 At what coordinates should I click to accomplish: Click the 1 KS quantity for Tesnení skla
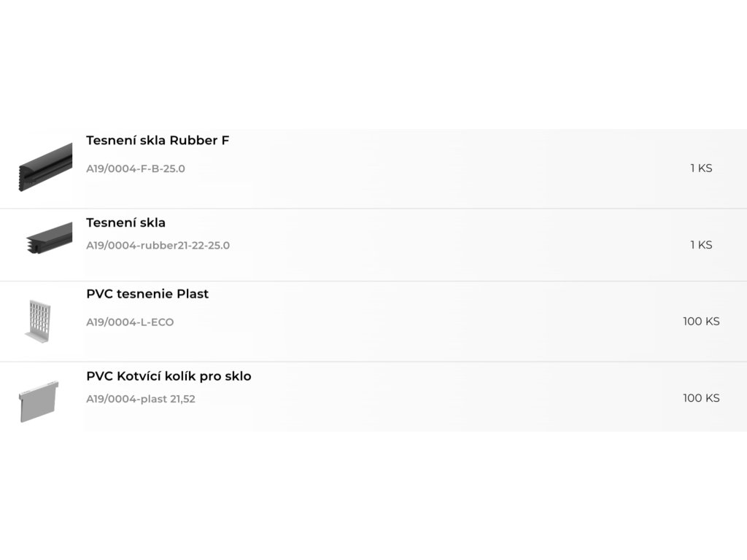pos(701,245)
